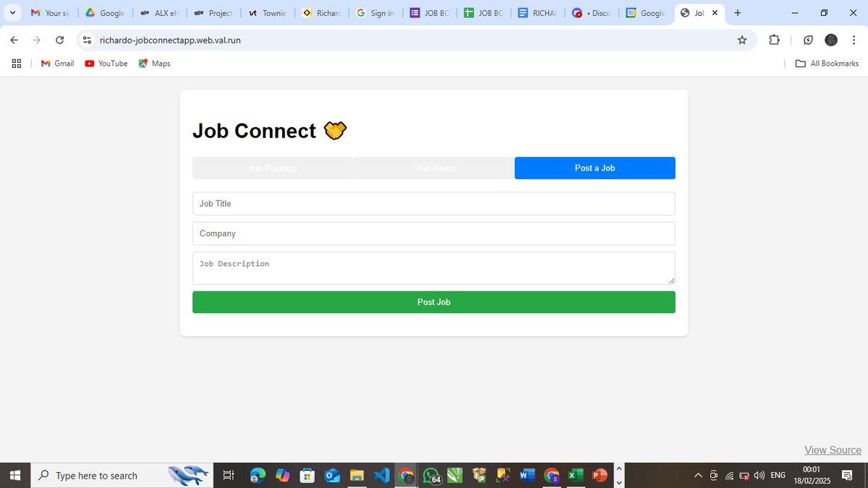Open Task View on the taskbar

(228, 476)
